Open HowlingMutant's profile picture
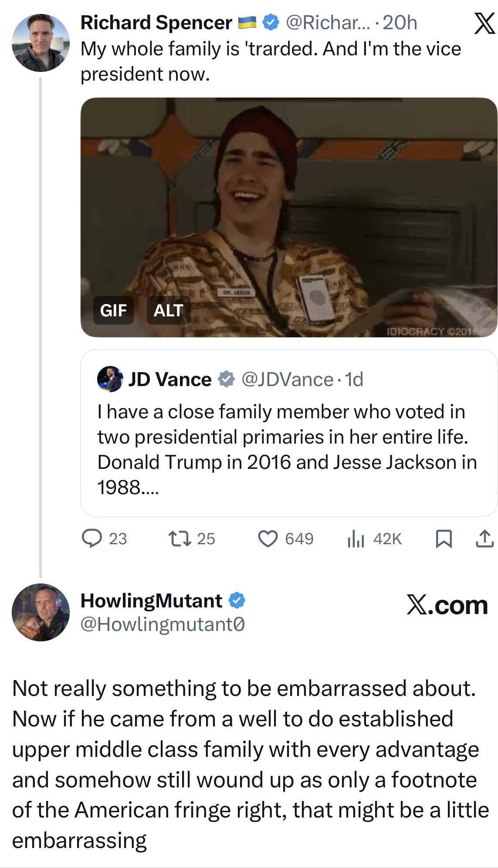 [x=41, y=612]
